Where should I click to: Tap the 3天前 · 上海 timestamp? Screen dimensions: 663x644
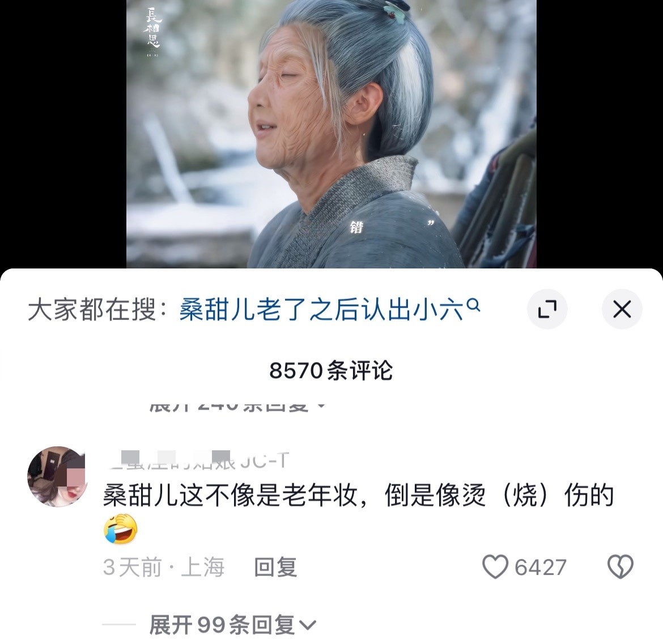pyautogui.click(x=164, y=567)
